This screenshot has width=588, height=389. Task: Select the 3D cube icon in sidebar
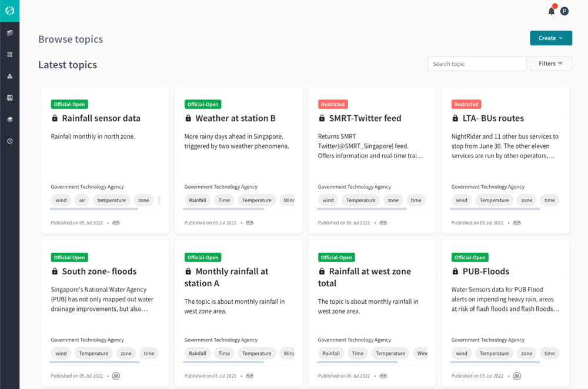[9, 119]
